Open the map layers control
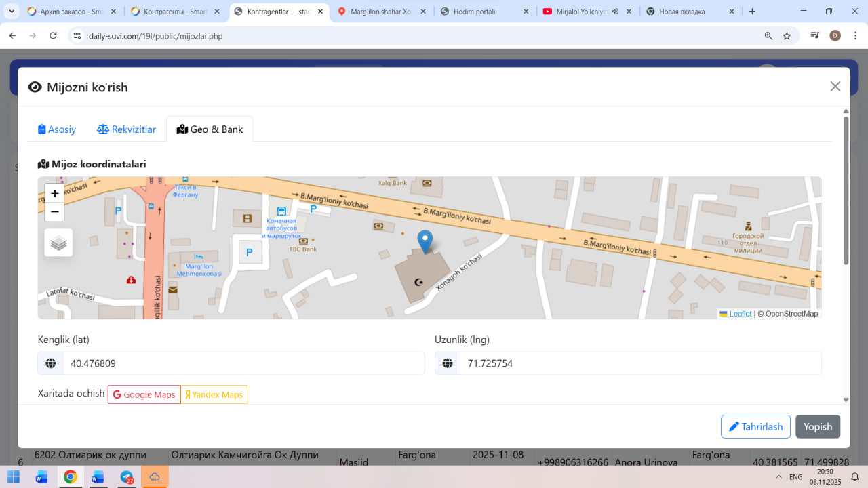This screenshot has width=868, height=488. pos(59,243)
